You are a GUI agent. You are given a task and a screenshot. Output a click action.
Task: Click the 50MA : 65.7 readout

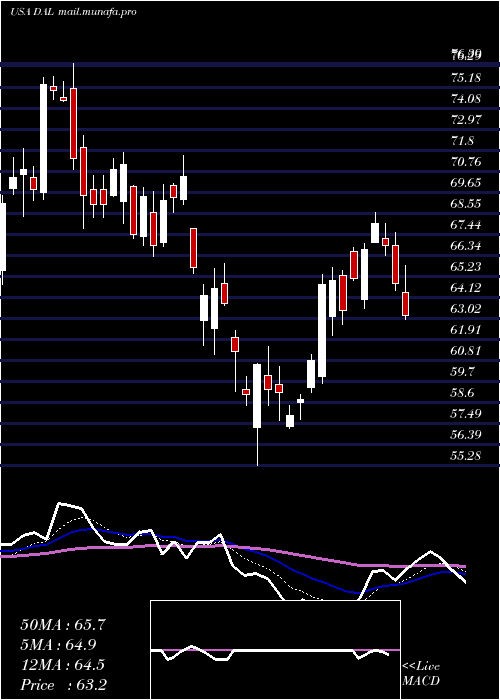tap(63, 625)
